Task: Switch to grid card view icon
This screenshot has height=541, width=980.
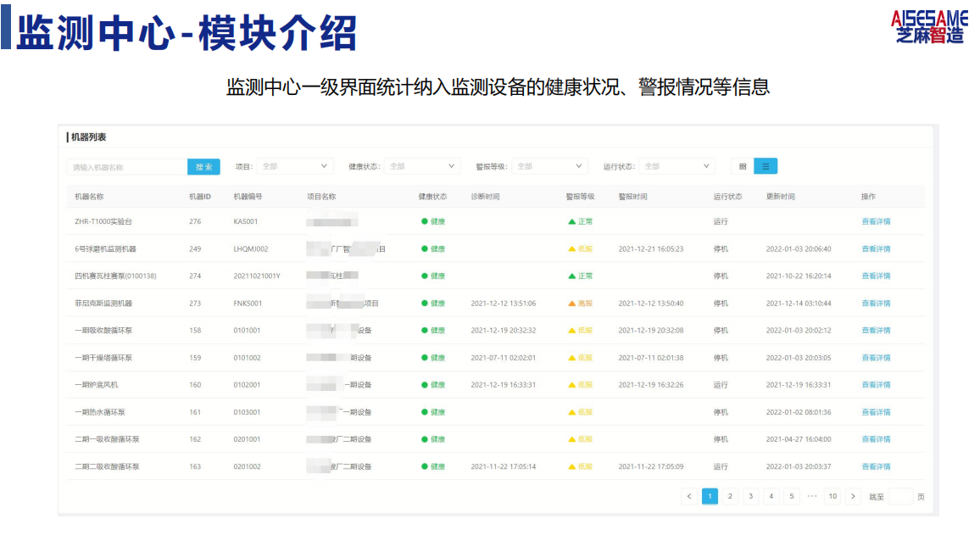Action: tap(743, 166)
